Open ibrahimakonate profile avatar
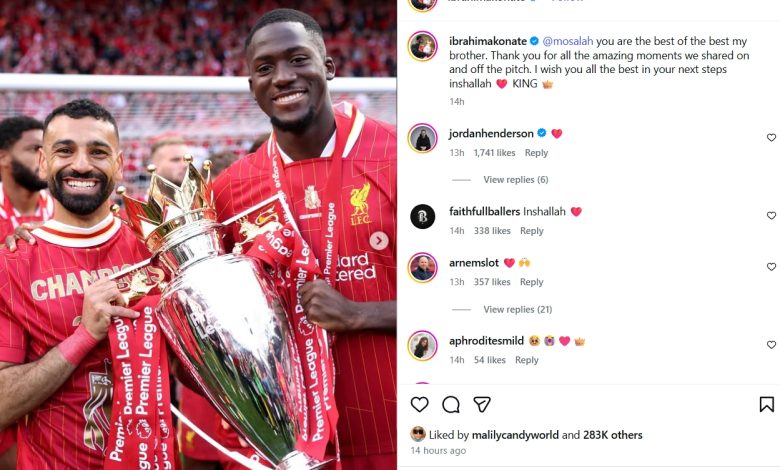The image size is (780, 470). [x=422, y=46]
